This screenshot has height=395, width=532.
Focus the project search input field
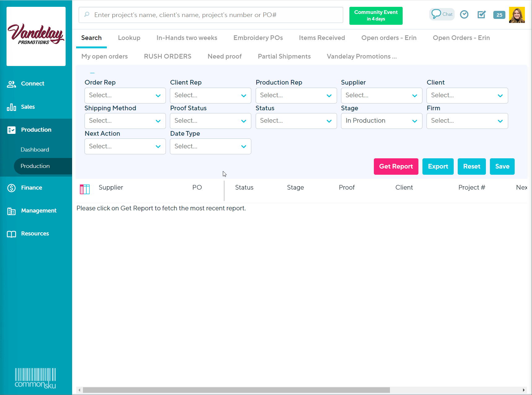(x=214, y=15)
